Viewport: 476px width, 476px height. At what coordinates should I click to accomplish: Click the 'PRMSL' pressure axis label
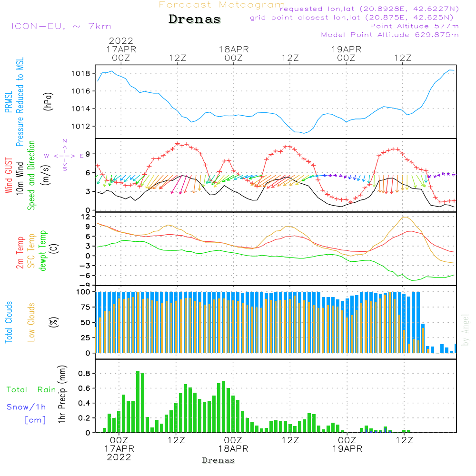(x=9, y=102)
